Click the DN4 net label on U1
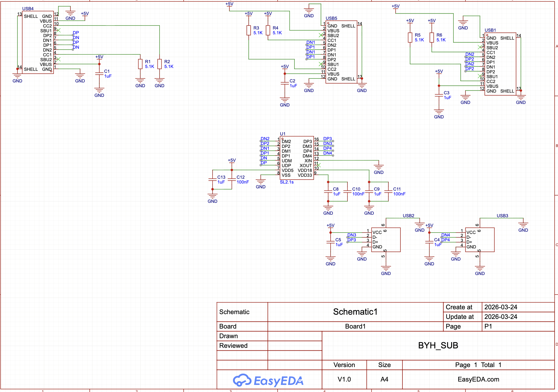The height and width of the screenshot is (392, 558). 328,153
